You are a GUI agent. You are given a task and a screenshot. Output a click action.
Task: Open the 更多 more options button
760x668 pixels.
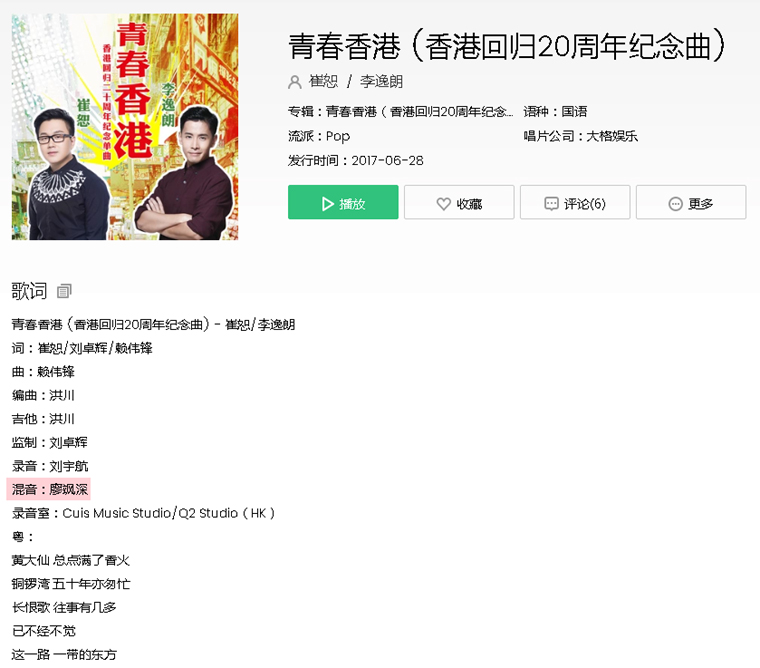(691, 202)
